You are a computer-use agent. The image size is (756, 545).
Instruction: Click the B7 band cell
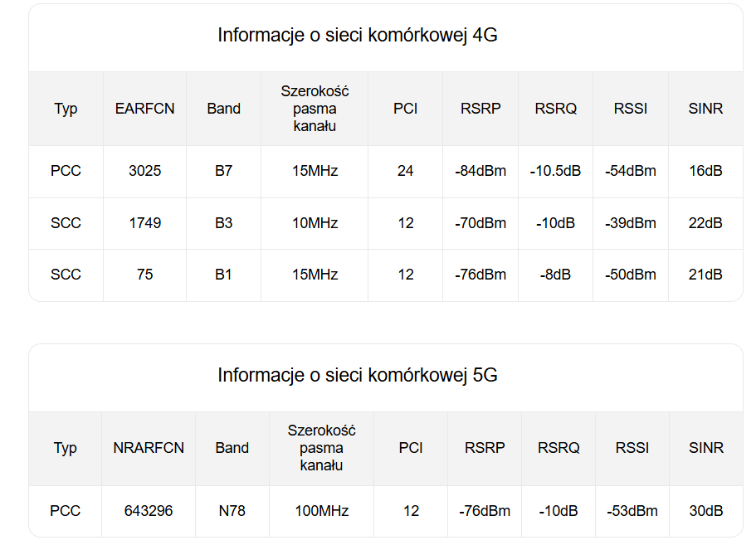tap(224, 171)
